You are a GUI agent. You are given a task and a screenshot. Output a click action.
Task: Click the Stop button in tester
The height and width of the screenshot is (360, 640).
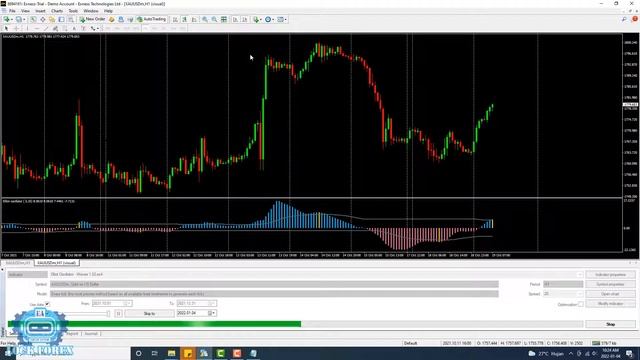611,324
